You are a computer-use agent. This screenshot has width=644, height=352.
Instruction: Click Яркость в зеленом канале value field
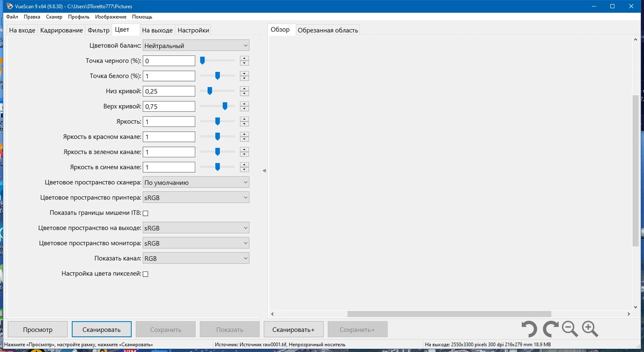click(169, 152)
